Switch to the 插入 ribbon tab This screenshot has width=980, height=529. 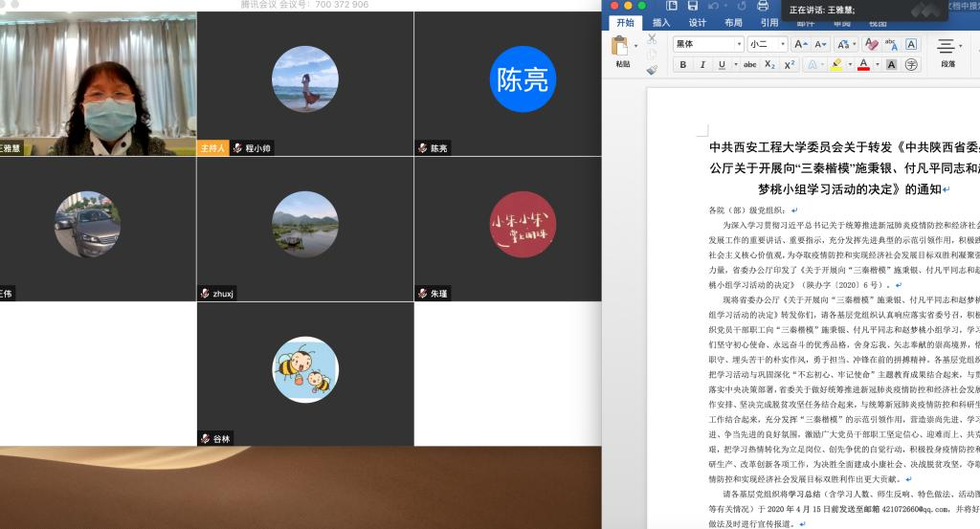tap(661, 23)
